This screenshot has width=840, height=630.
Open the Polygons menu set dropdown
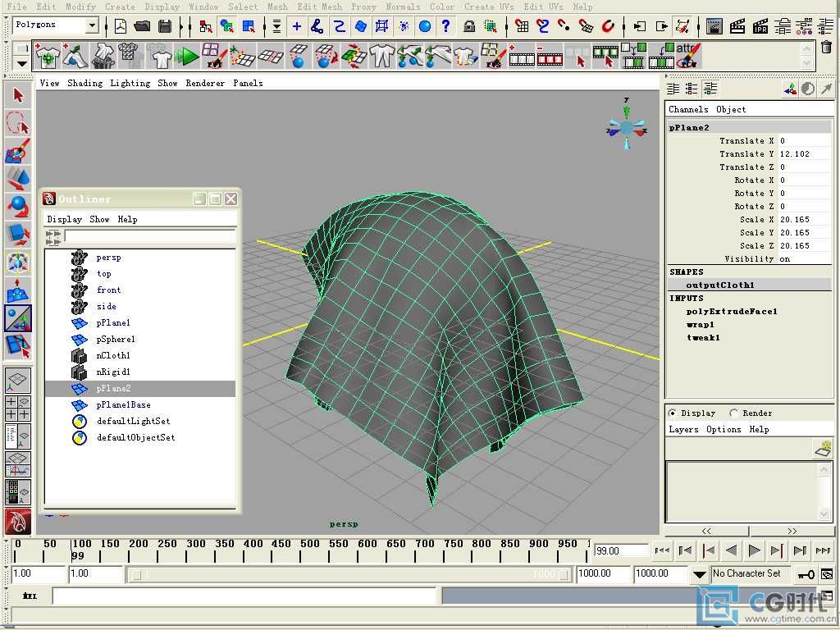[92, 25]
